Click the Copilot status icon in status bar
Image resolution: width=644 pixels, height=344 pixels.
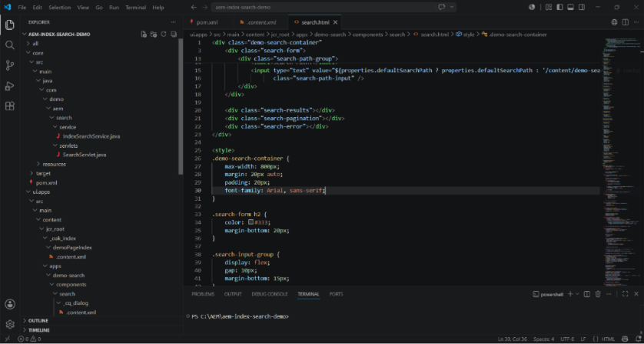click(624, 339)
